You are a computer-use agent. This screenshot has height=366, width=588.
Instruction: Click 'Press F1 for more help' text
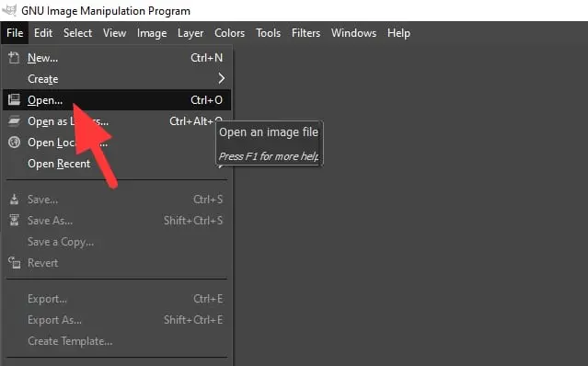[269, 156]
